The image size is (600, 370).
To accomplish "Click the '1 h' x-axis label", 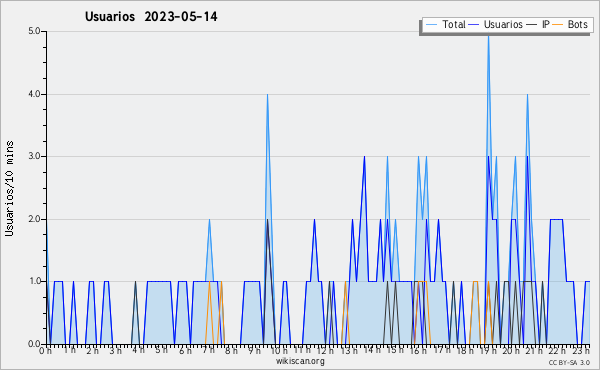I will pyautogui.click(x=69, y=350).
